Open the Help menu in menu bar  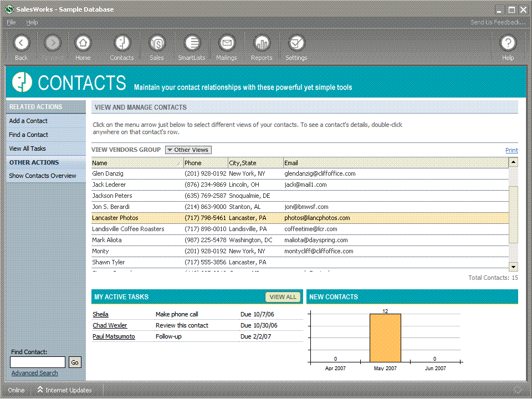(x=32, y=22)
